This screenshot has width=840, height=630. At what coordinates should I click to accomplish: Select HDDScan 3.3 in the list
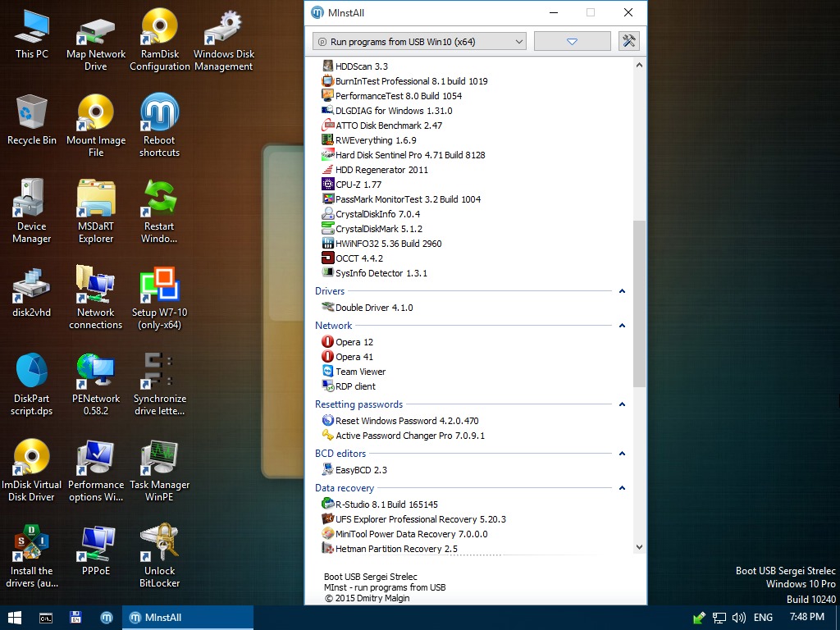[x=354, y=66]
